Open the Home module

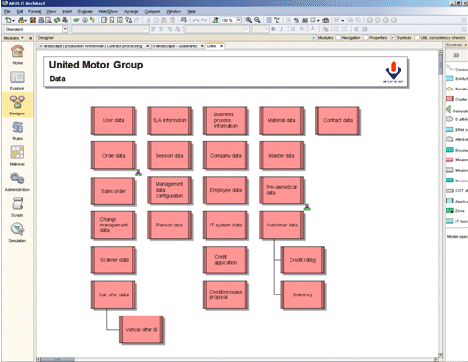17,53
